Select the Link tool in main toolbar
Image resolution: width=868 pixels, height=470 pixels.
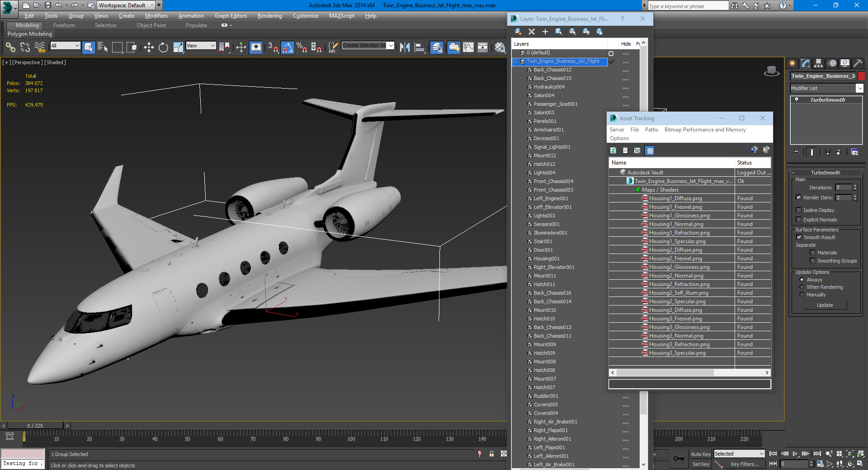pos(10,47)
